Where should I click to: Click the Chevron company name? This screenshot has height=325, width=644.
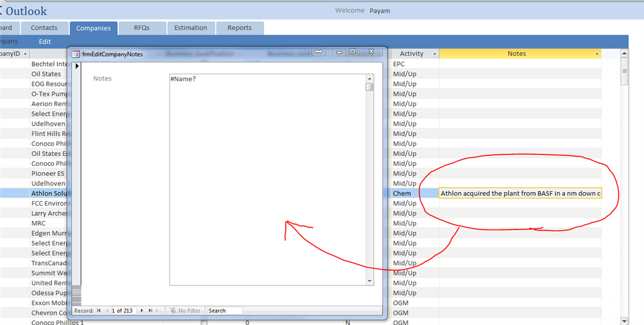click(49, 312)
